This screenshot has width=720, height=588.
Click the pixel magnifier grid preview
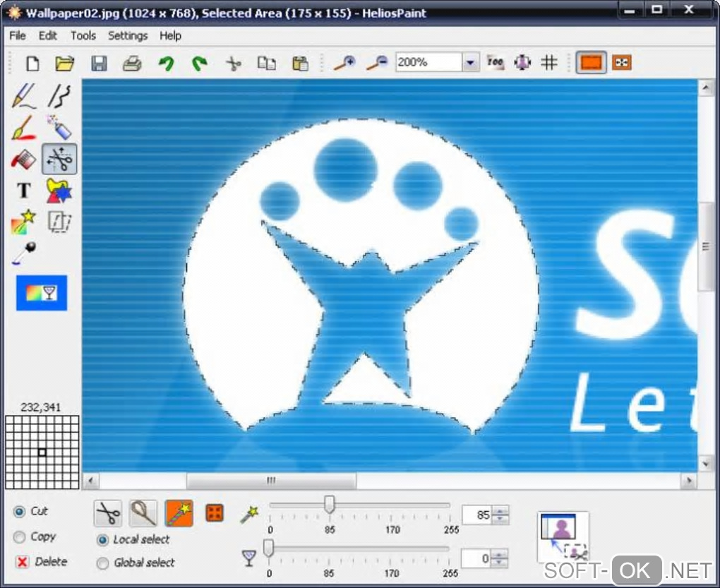point(42,452)
